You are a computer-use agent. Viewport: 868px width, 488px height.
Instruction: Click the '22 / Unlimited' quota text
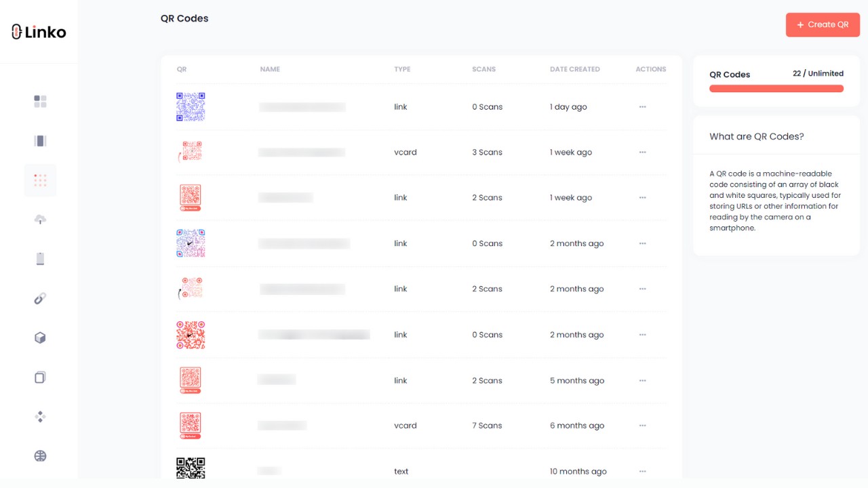coord(818,73)
